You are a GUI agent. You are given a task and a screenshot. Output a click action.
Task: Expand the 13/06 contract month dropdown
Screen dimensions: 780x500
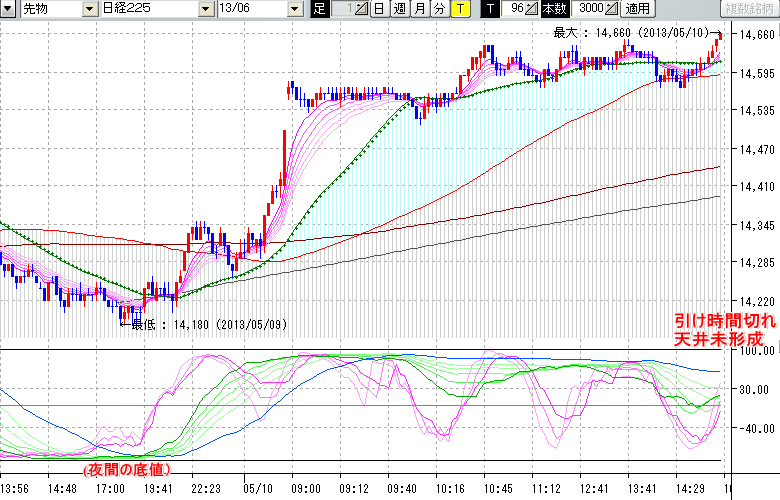click(x=294, y=9)
